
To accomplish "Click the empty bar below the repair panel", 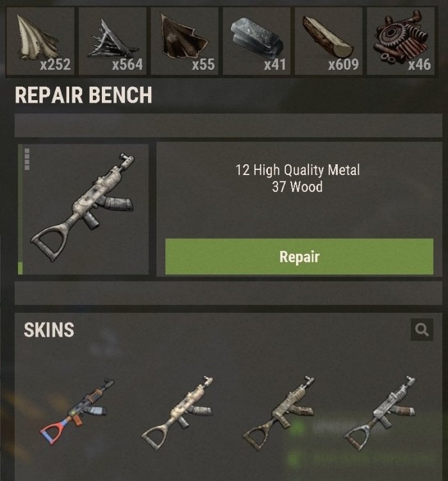I will [x=228, y=293].
